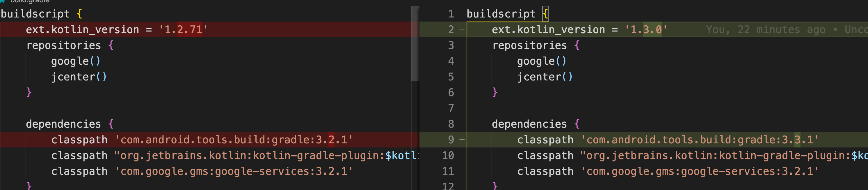The image size is (868, 190).
Task: Click 'jcenter()' in left pane
Action: point(79,77)
